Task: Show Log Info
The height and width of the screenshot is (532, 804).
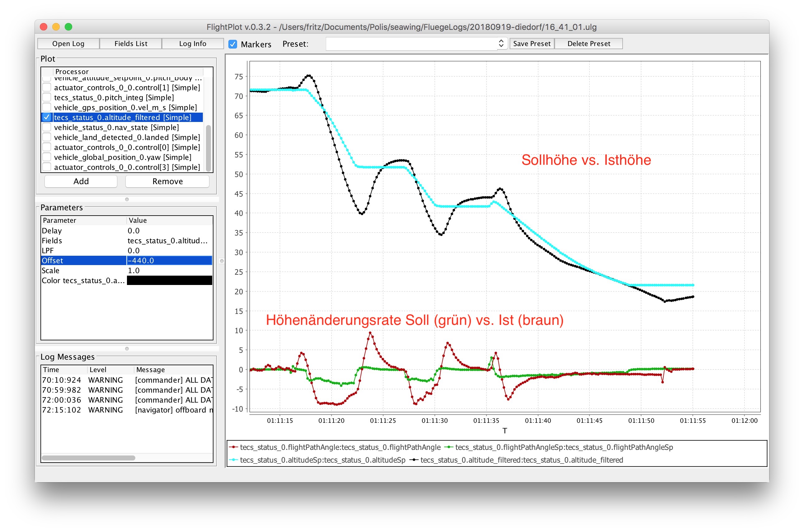Action: click(x=192, y=44)
